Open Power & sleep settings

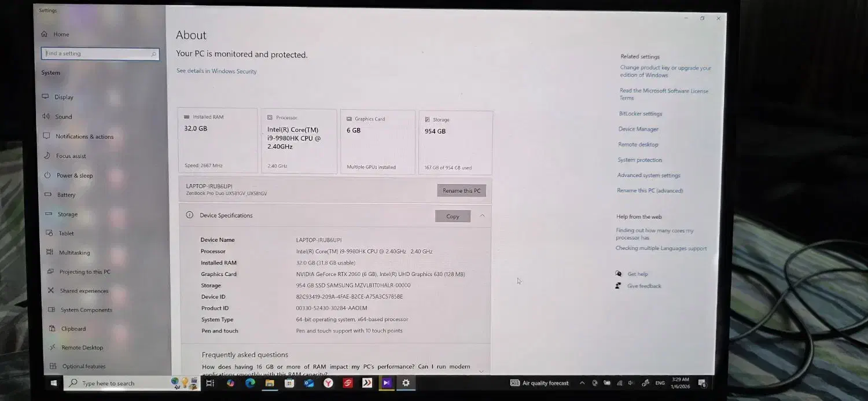click(74, 176)
